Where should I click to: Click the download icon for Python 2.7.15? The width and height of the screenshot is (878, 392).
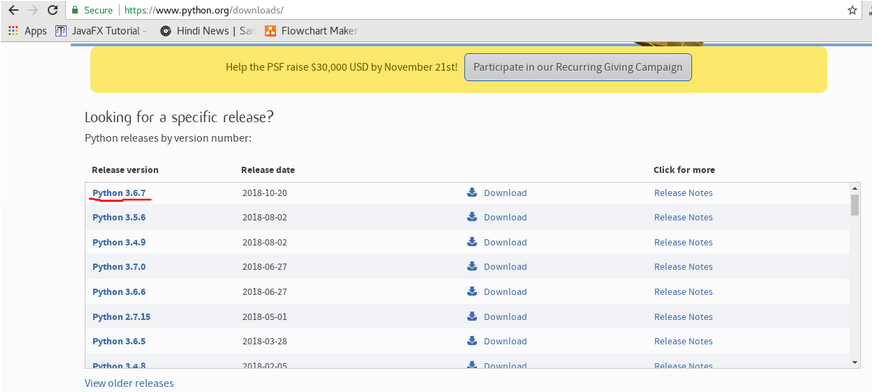pyautogui.click(x=471, y=316)
